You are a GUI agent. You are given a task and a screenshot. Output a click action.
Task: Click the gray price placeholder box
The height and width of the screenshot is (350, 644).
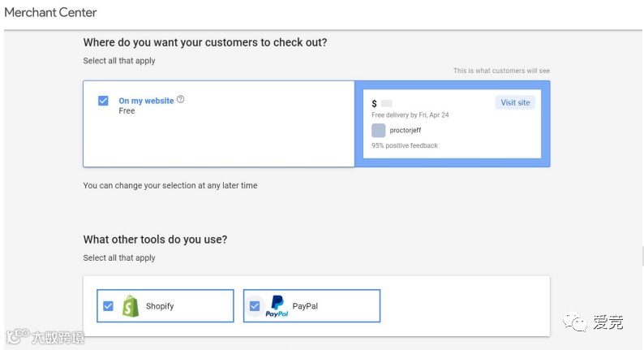[x=386, y=104]
